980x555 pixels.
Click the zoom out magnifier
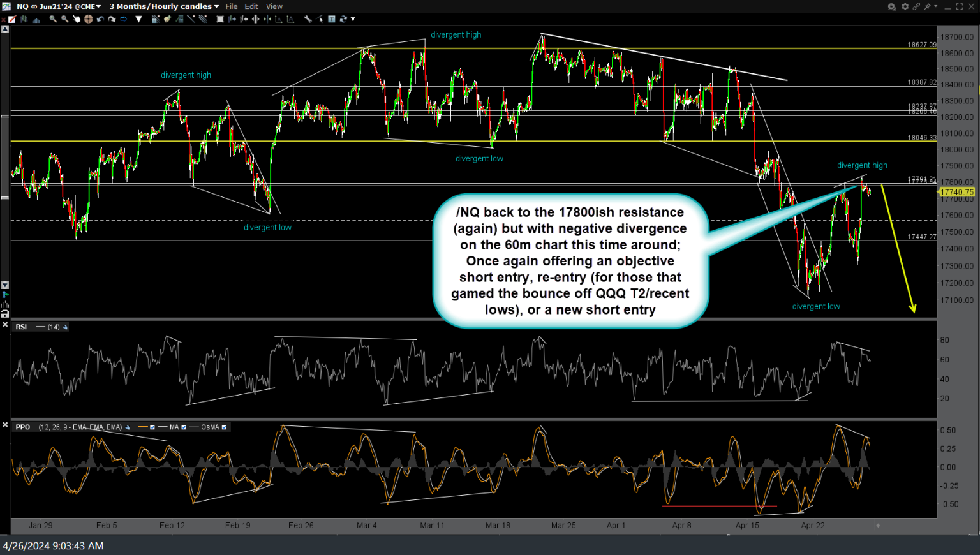[64, 19]
